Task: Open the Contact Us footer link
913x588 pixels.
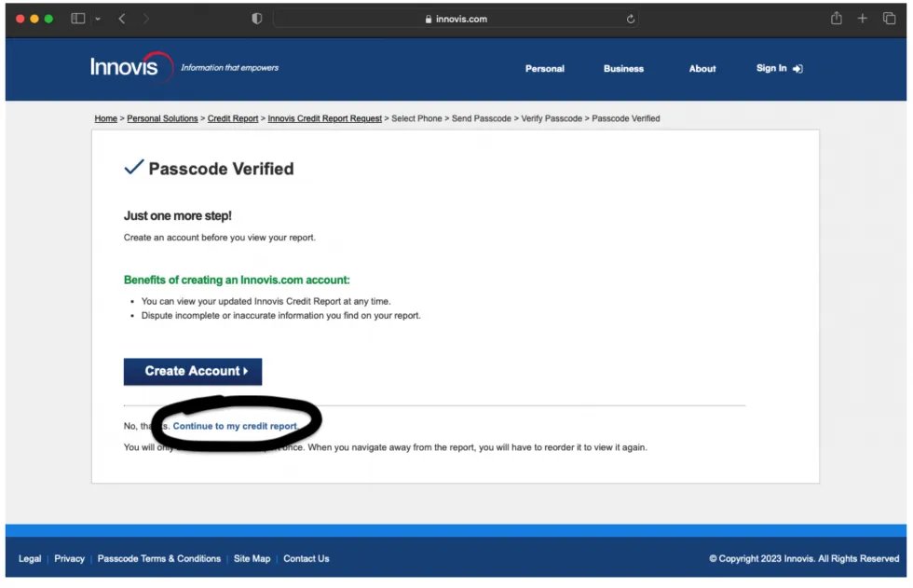Action: [307, 559]
